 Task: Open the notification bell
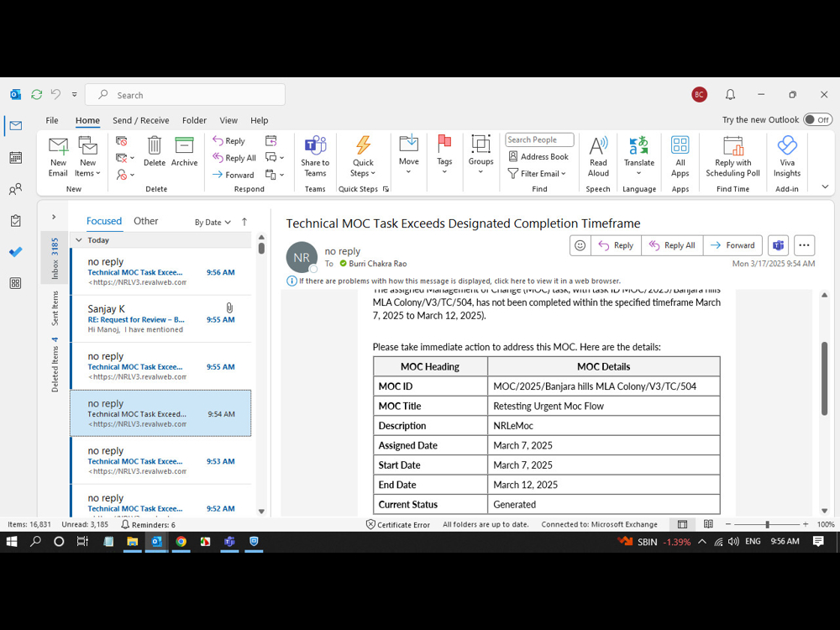click(730, 95)
